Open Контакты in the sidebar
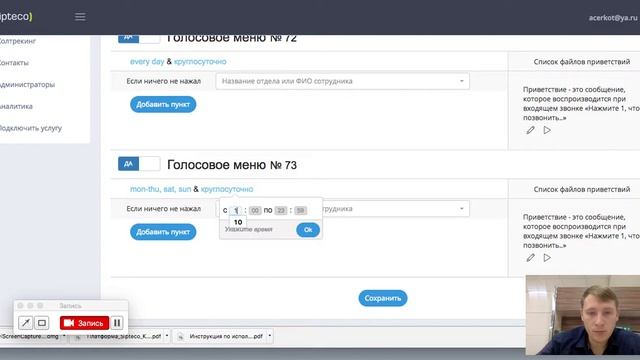 pyautogui.click(x=14, y=63)
